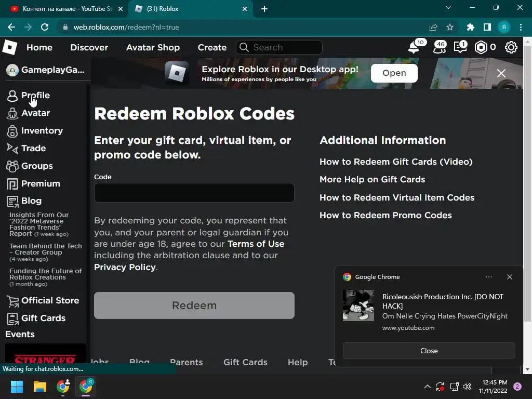Image resolution: width=532 pixels, height=399 pixels.
Task: Dismiss the Chrome notification with X
Action: [509, 277]
